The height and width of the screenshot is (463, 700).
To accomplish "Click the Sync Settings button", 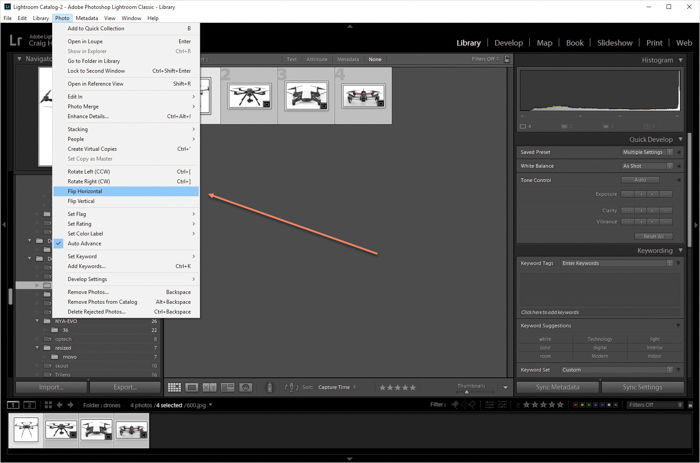I will point(642,387).
